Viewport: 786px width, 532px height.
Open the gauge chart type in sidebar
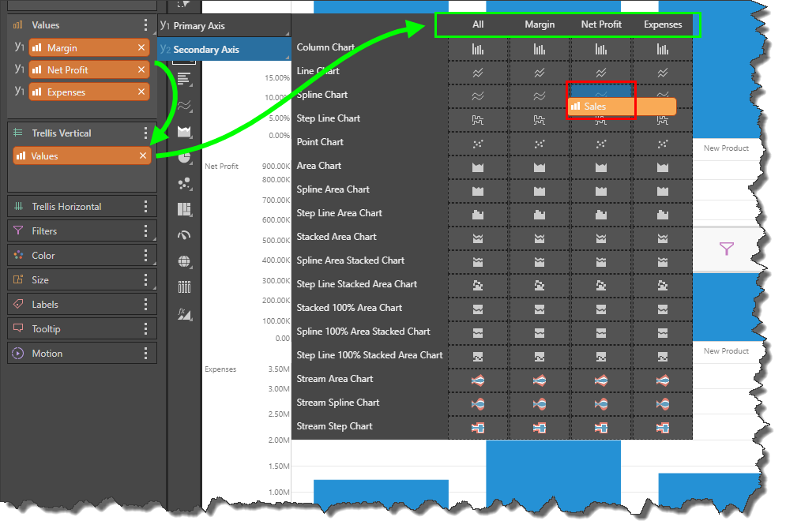point(185,235)
